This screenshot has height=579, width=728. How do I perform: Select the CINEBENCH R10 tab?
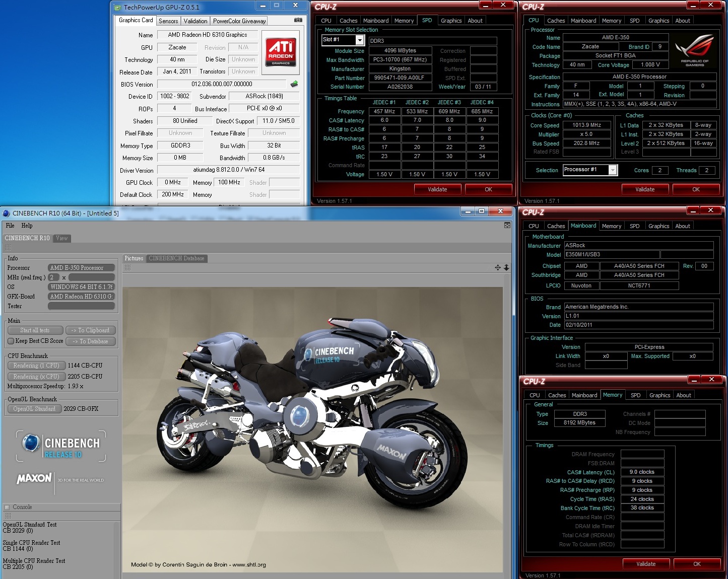click(x=27, y=238)
